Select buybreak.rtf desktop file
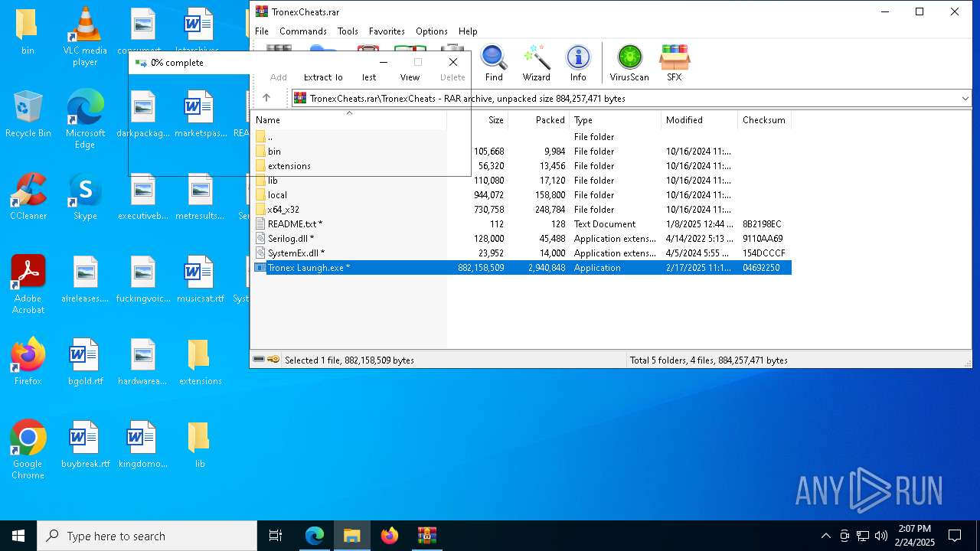The width and height of the screenshot is (980, 551). (85, 444)
